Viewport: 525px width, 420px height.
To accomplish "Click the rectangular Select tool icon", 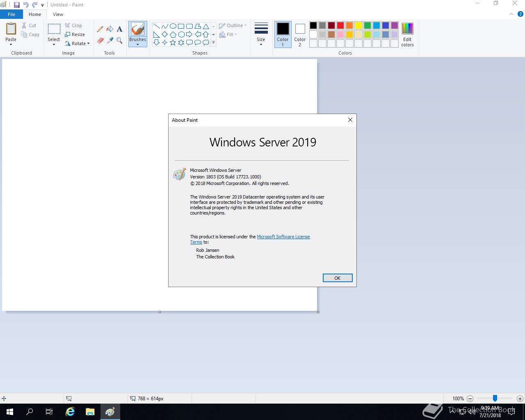I will click(x=54, y=29).
